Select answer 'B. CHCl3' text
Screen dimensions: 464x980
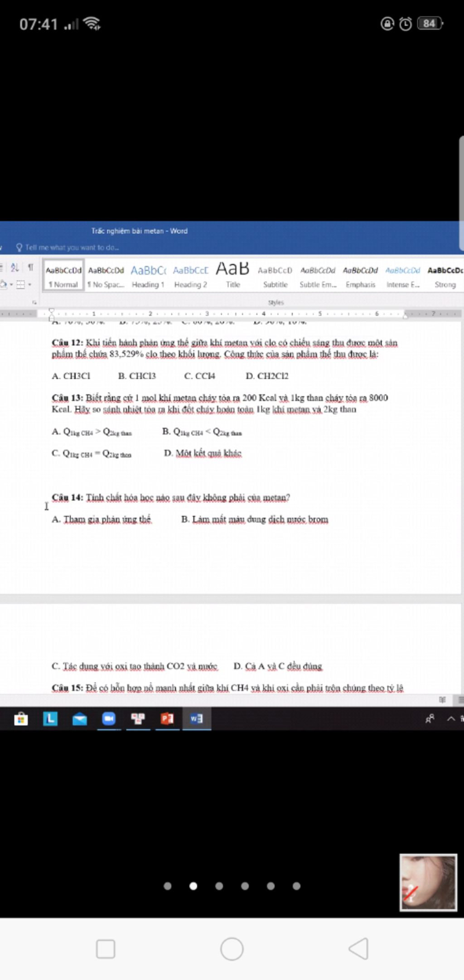click(x=137, y=376)
